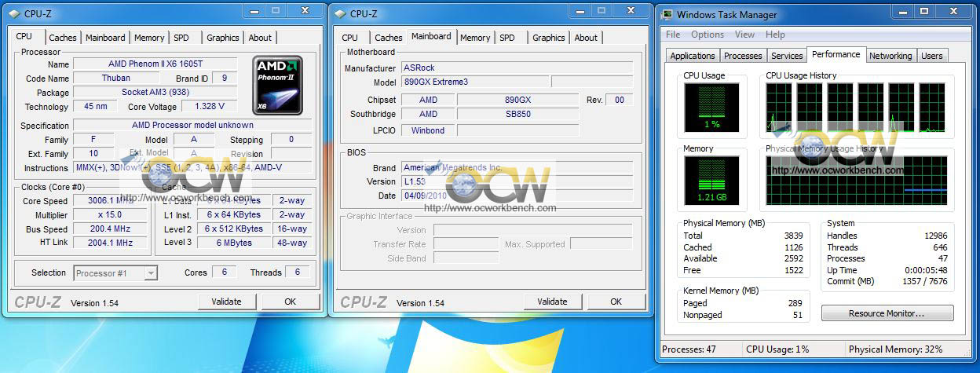Click the AMD Phenom II X6 logo

click(x=277, y=85)
